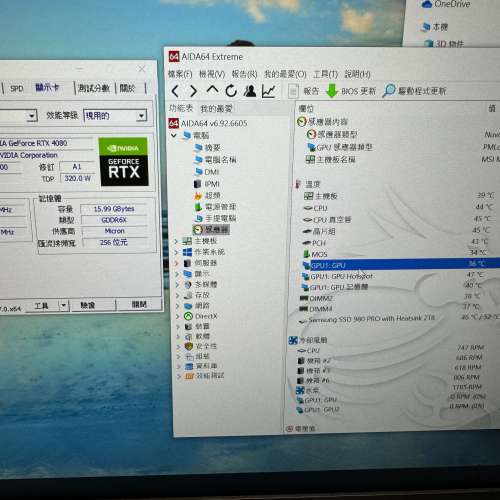This screenshot has height=500, width=500.
Task: Click the 效能測試 benchmark tree icon
Action: (x=189, y=376)
